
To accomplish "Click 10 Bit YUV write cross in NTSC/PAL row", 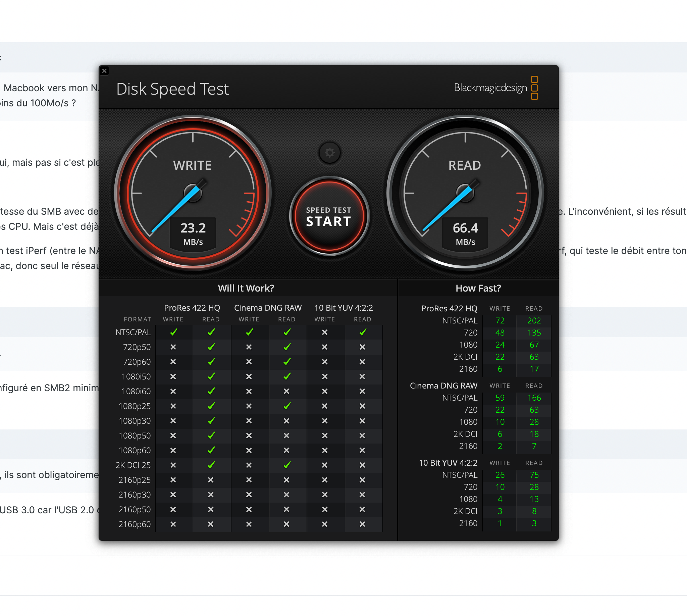I will tap(325, 332).
